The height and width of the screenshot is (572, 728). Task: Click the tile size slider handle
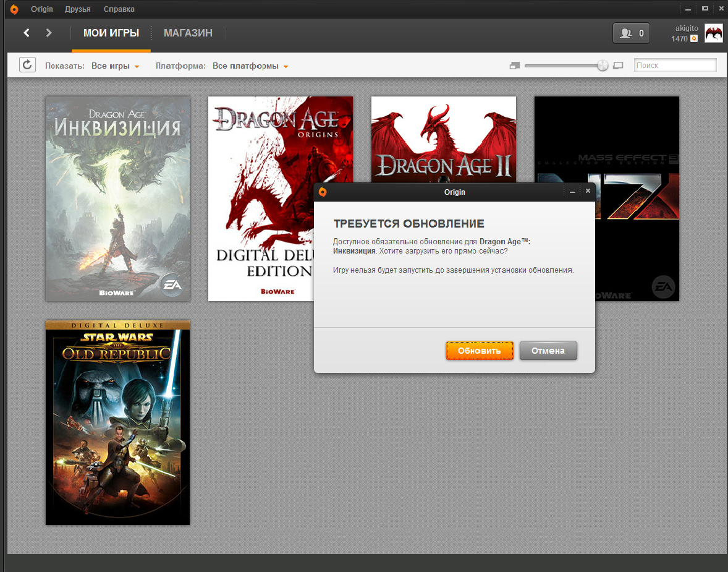point(602,66)
